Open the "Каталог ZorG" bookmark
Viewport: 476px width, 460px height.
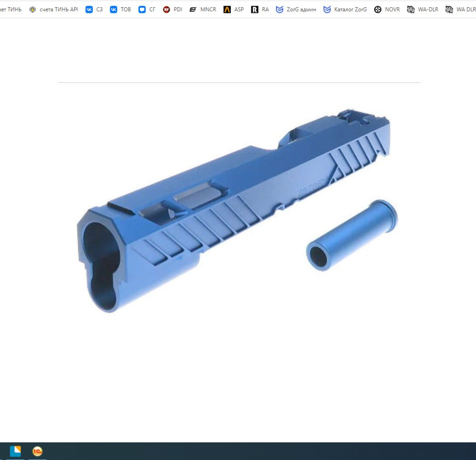coord(345,10)
